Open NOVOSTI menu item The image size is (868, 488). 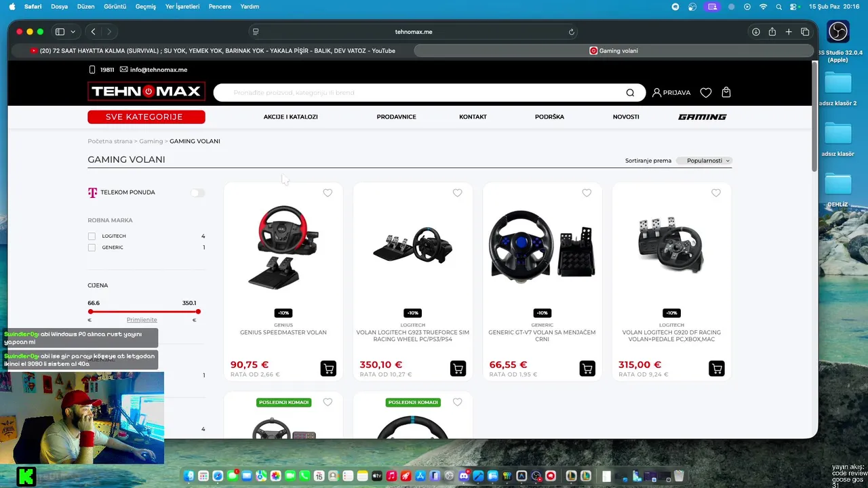[x=626, y=117]
